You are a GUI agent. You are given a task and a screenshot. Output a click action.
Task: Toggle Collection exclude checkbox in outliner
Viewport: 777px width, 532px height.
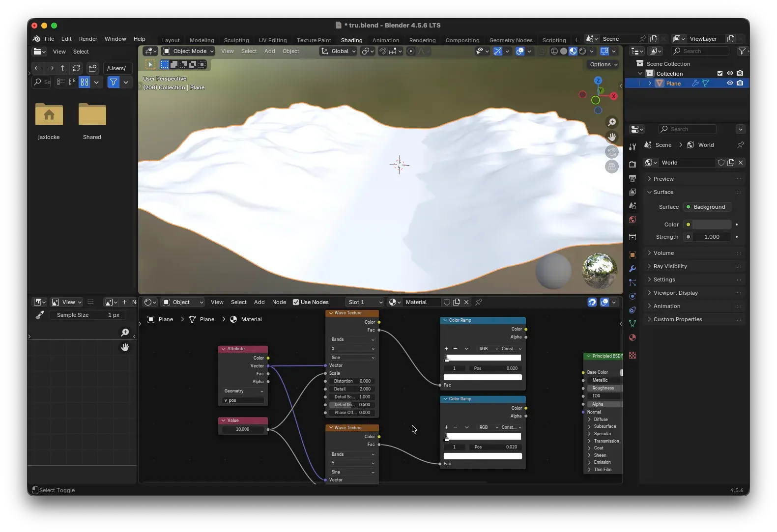(720, 74)
